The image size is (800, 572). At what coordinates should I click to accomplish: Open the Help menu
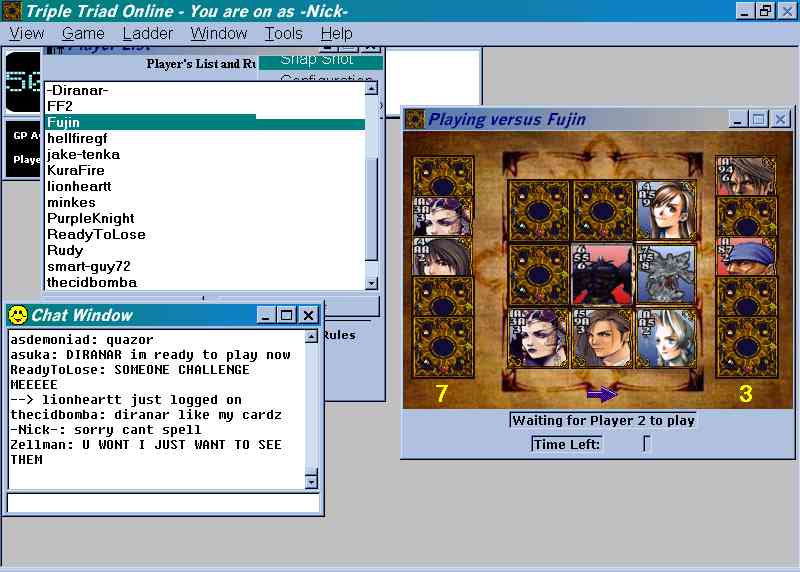[x=336, y=34]
